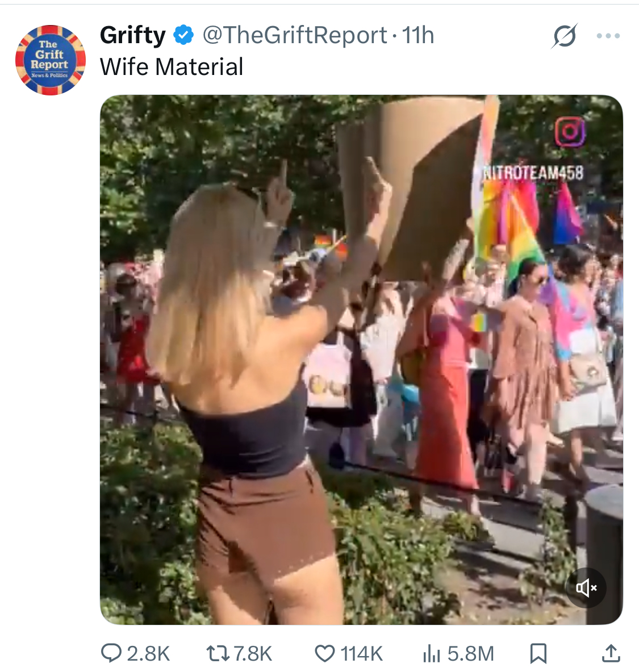639x672 pixels.
Task: Open the Grok slashed-circle icon
Action: click(x=565, y=36)
